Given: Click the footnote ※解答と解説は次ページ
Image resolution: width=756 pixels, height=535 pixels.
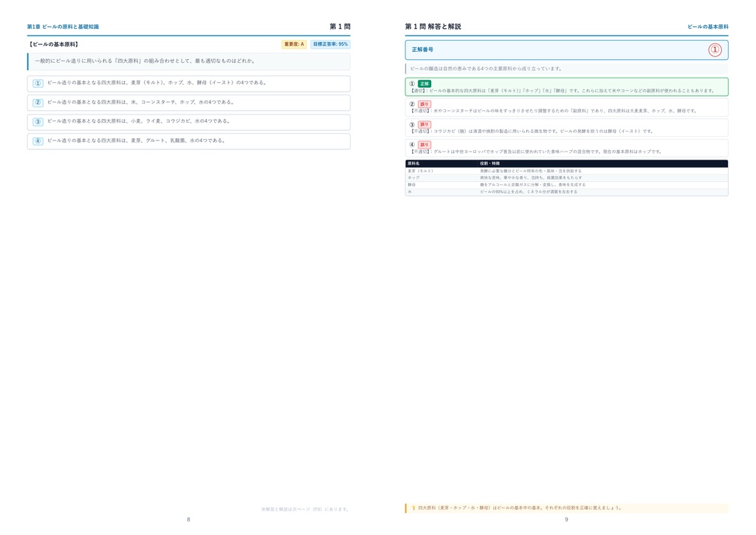Looking at the screenshot, I should [x=305, y=509].
